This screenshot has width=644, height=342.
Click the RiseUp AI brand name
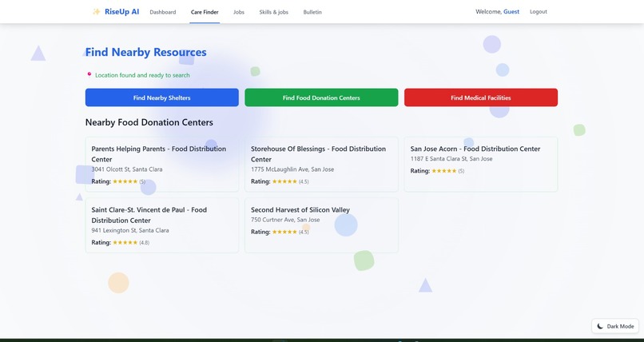(121, 11)
